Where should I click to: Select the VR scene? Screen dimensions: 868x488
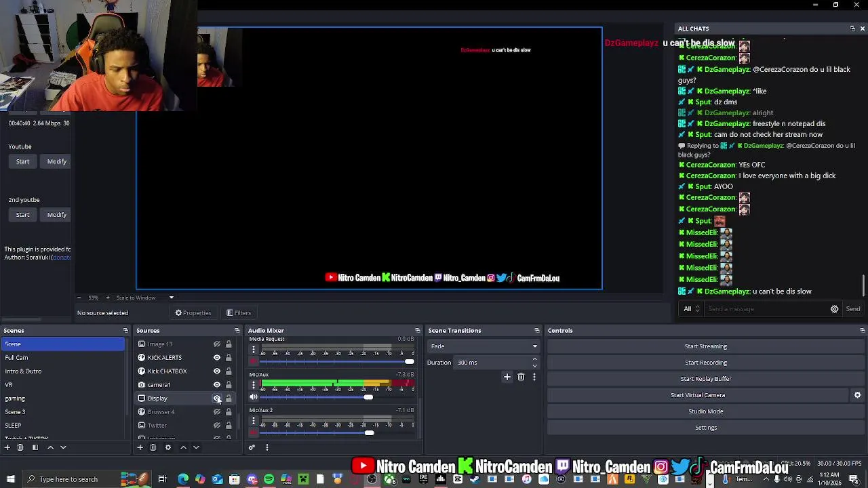pyautogui.click(x=62, y=385)
